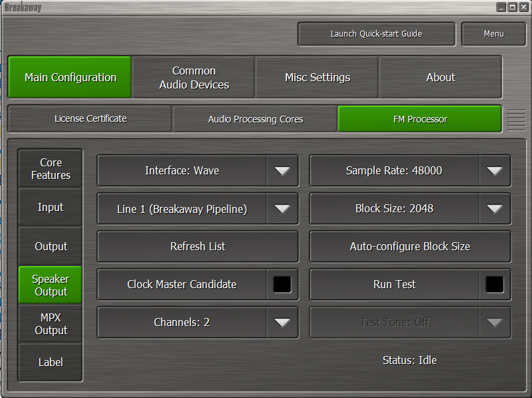Screen dimensions: 532x398
Task: Click Launch Quick-start Guide button
Action: [376, 34]
